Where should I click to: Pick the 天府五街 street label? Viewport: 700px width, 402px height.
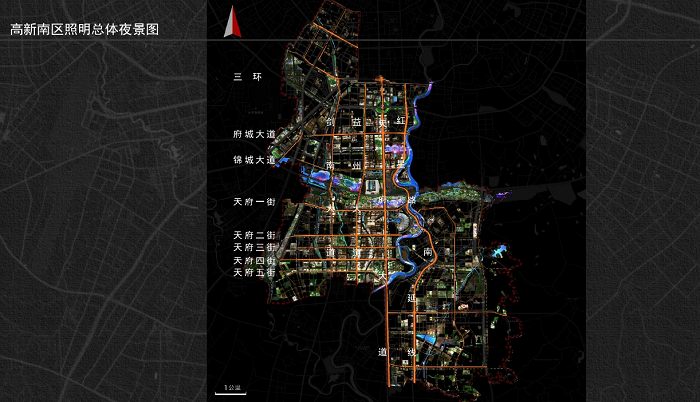(x=253, y=272)
